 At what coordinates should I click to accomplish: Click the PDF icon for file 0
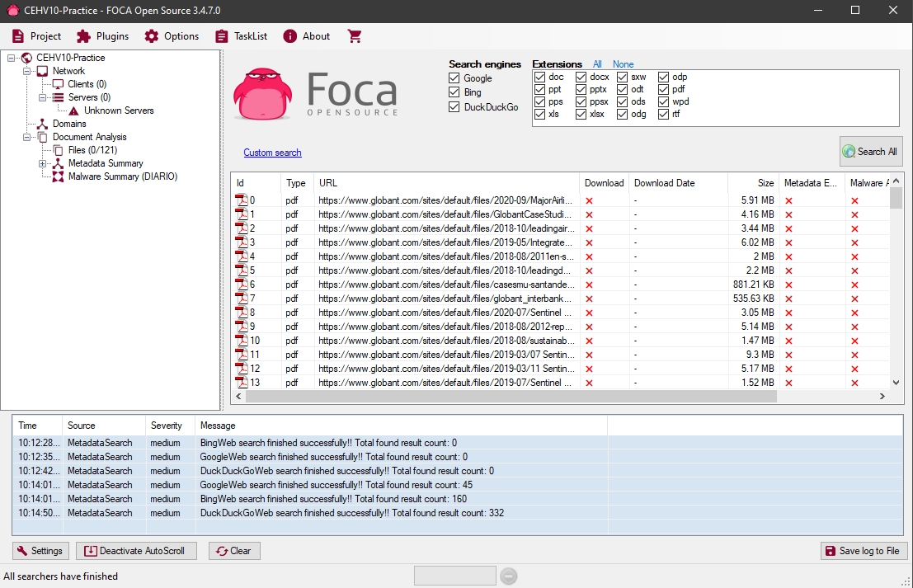pyautogui.click(x=242, y=200)
